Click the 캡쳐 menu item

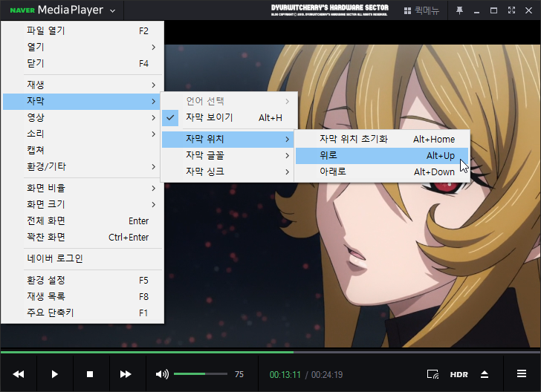(82, 150)
